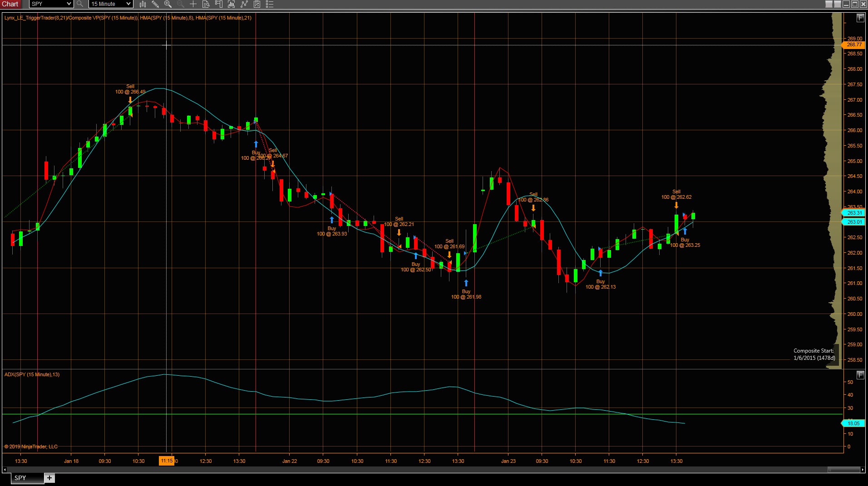The image size is (868, 486).
Task: Click the Buy 100 @ 262.13 label
Action: pos(601,284)
